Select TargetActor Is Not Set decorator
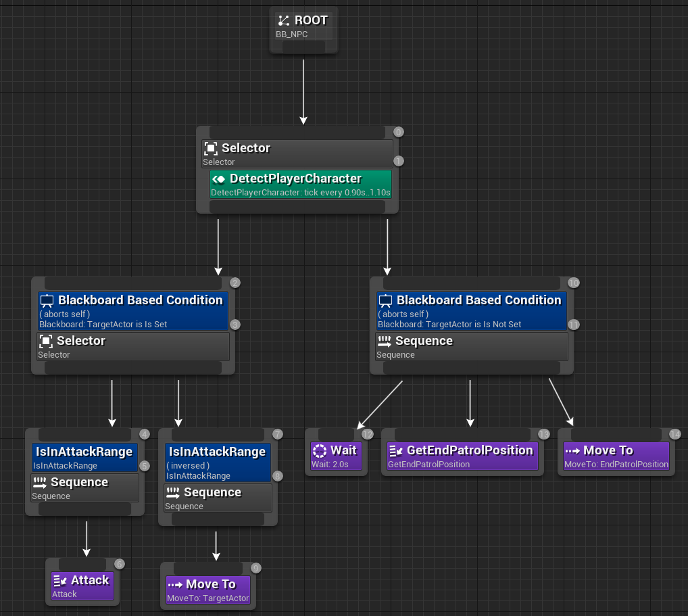Viewport: 688px width, 616px height. pyautogui.click(x=472, y=311)
